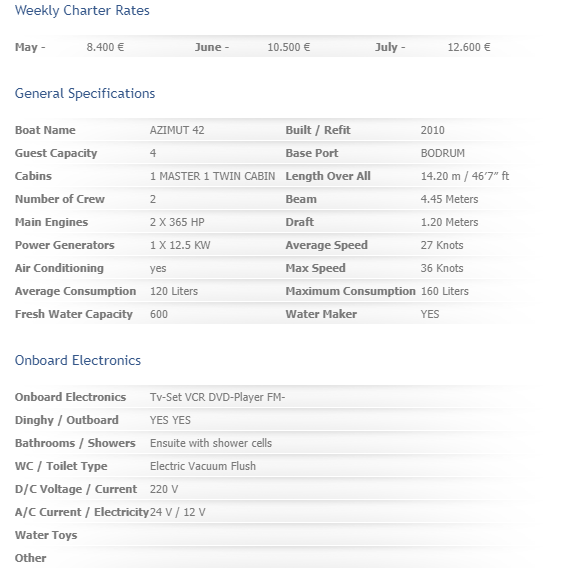Click the AZIMUT 42 boat name value

tap(177, 130)
